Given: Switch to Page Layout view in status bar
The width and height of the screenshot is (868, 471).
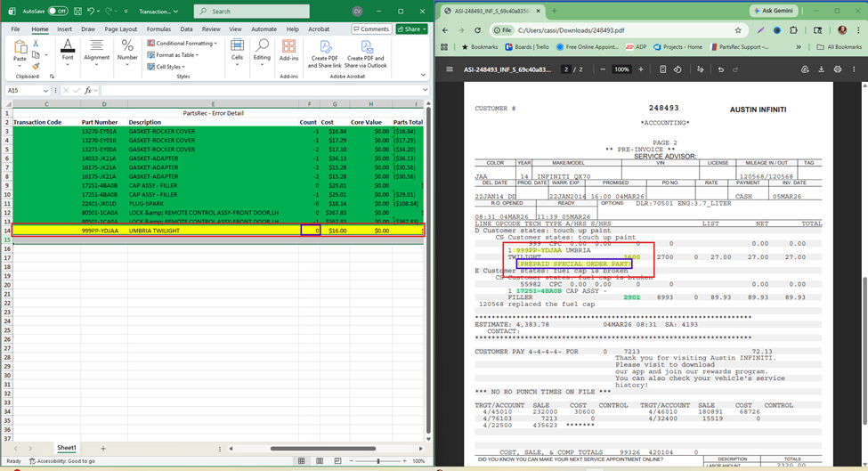Looking at the screenshot, I should click(x=320, y=461).
